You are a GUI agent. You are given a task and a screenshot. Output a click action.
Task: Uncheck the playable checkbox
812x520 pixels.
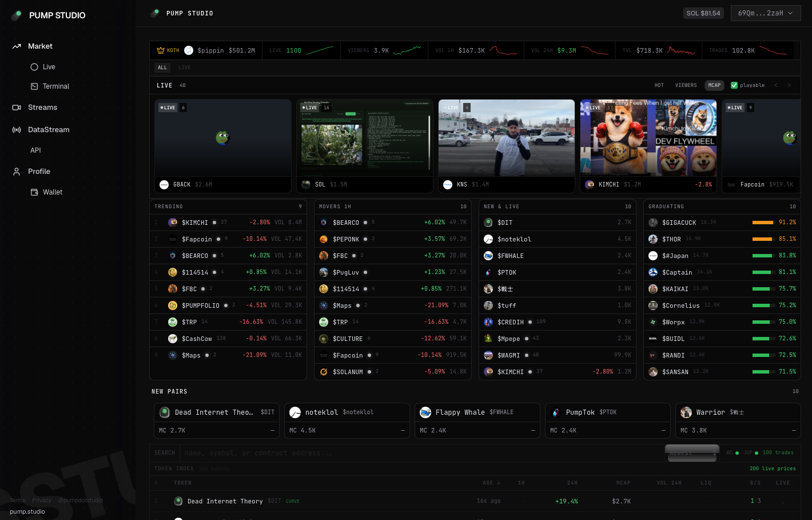(x=734, y=85)
